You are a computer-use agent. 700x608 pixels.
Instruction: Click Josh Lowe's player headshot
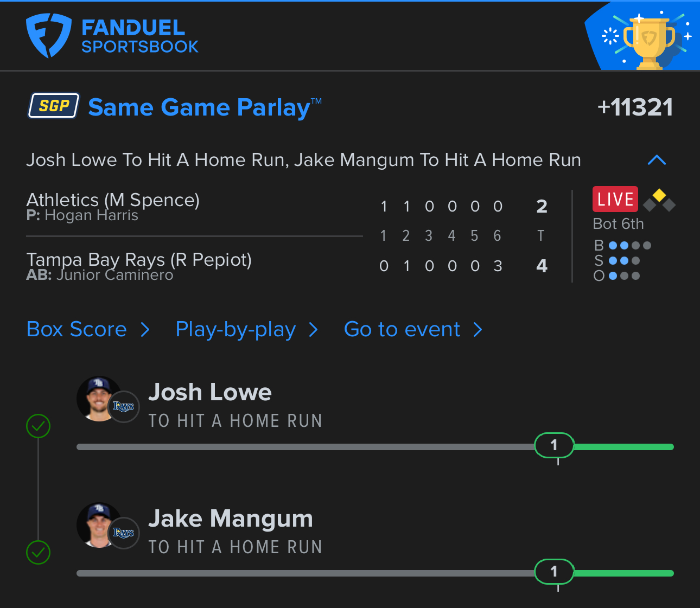pyautogui.click(x=98, y=399)
